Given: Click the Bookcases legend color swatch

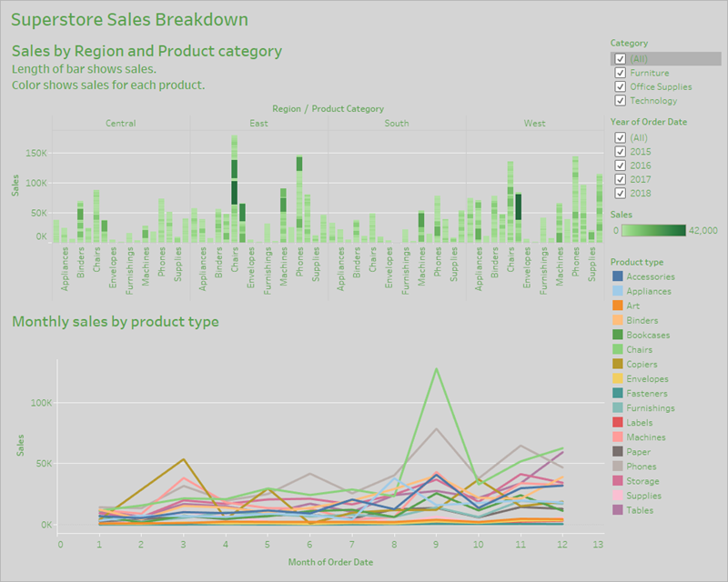Looking at the screenshot, I should click(618, 335).
